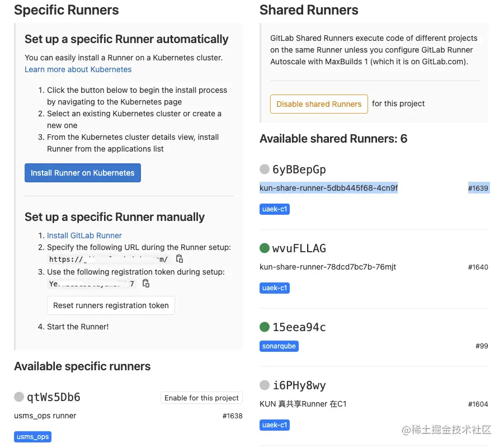This screenshot has width=504, height=448.
Task: Open shared runner 6yBBepGp
Action: coord(299,169)
